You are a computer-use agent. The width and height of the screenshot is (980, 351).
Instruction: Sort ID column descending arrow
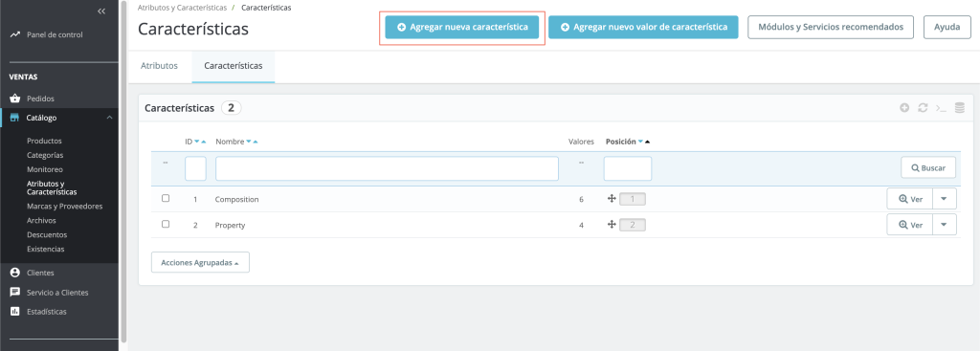coord(197,142)
